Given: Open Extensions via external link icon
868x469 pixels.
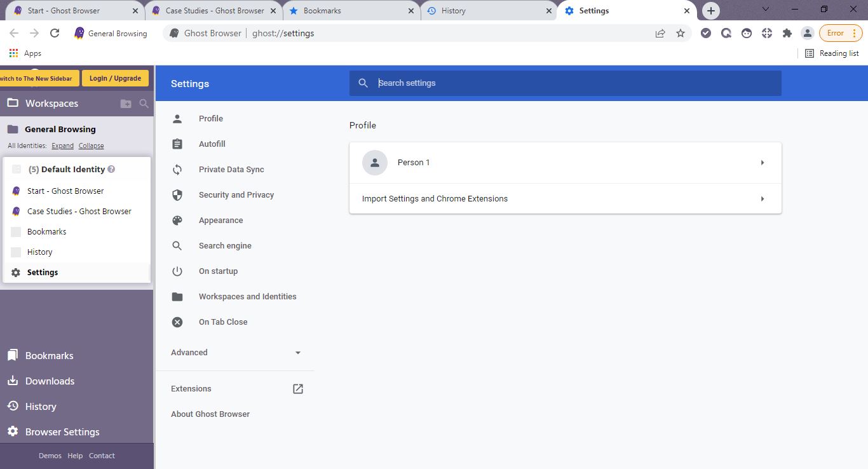Looking at the screenshot, I should tap(298, 389).
